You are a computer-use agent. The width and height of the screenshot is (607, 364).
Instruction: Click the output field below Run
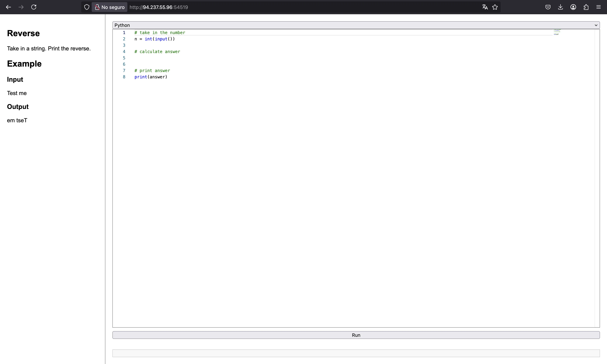[x=356, y=353]
